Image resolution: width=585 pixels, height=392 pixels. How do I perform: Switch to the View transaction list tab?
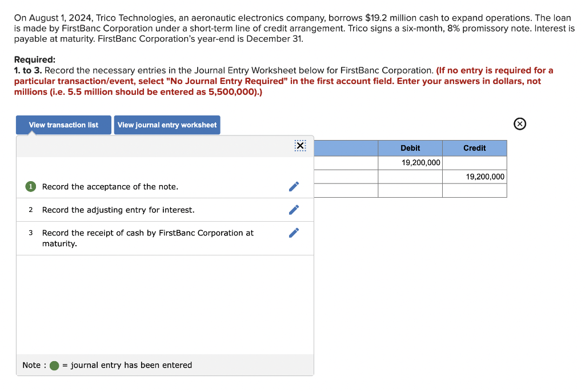63,125
